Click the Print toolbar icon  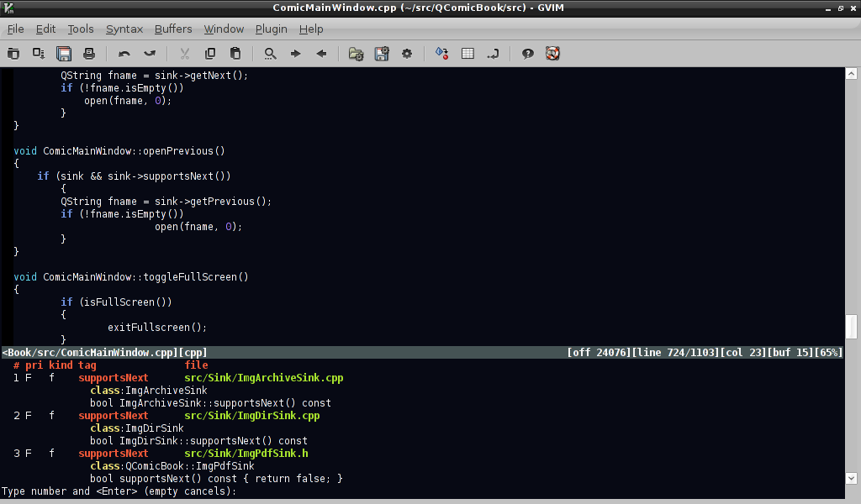click(89, 53)
